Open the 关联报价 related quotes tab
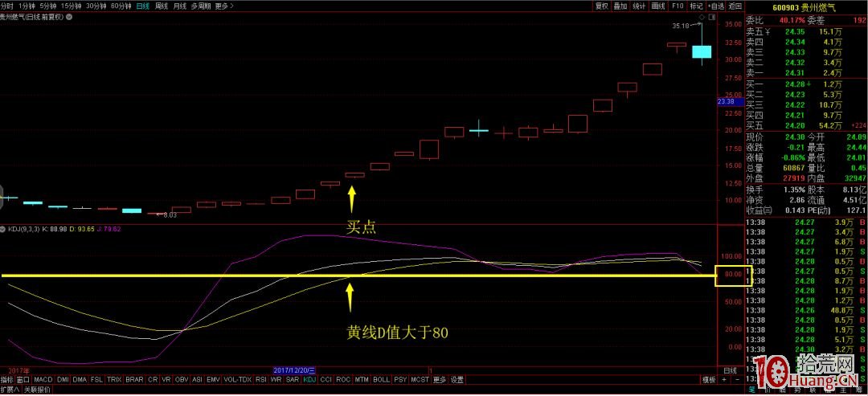Screen dimensions: 868x396 [x=37, y=390]
